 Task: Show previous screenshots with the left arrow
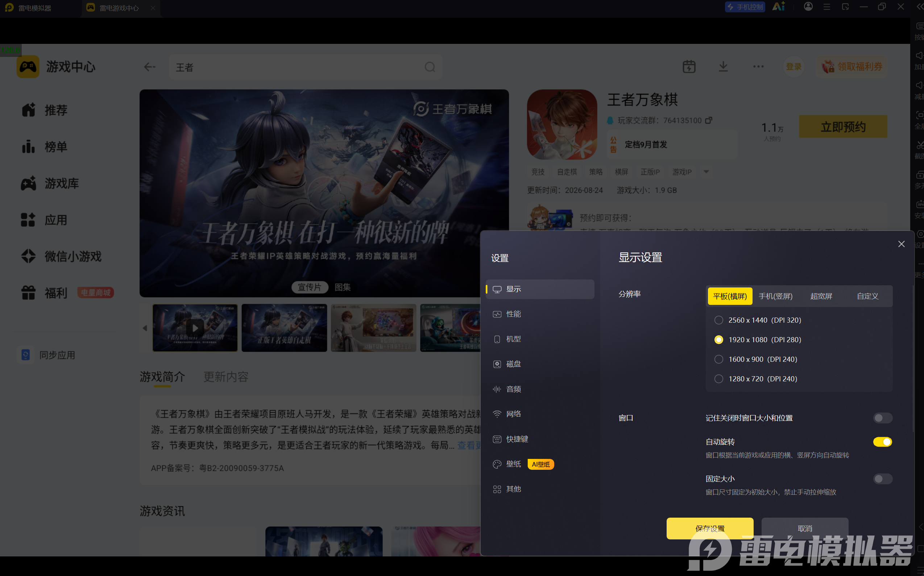[145, 328]
